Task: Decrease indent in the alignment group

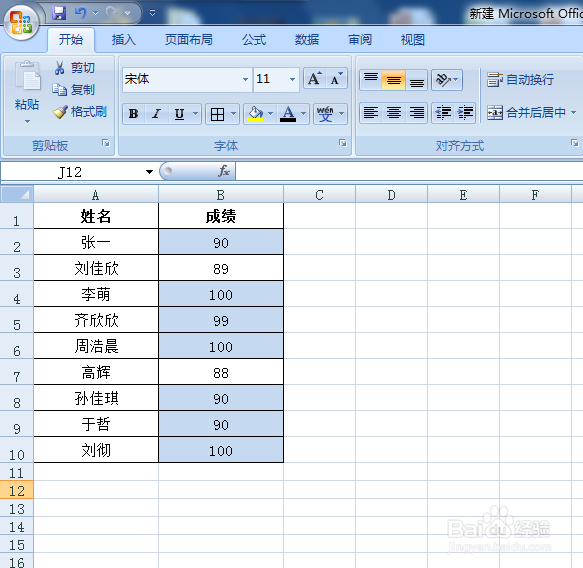Action: [443, 113]
